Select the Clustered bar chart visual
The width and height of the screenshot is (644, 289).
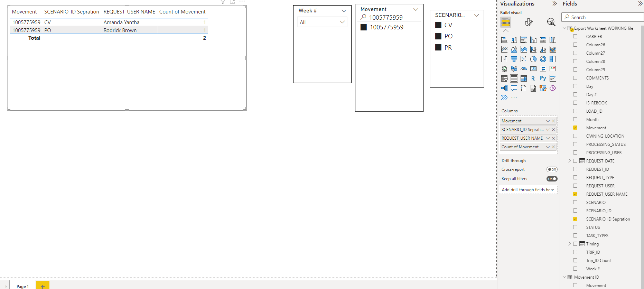524,40
